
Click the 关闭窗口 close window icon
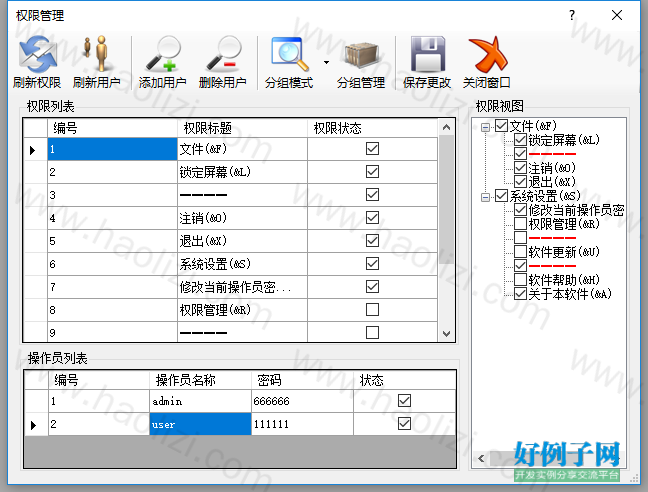(x=487, y=54)
